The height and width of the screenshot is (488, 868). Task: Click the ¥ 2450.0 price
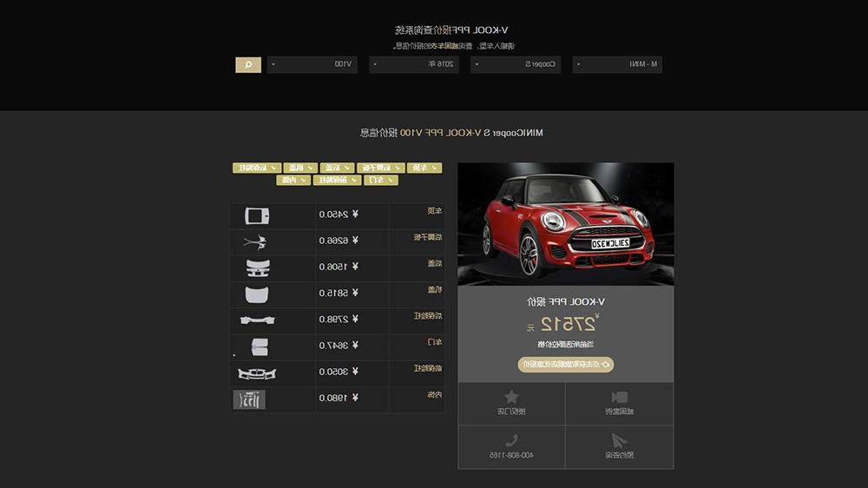coord(339,214)
